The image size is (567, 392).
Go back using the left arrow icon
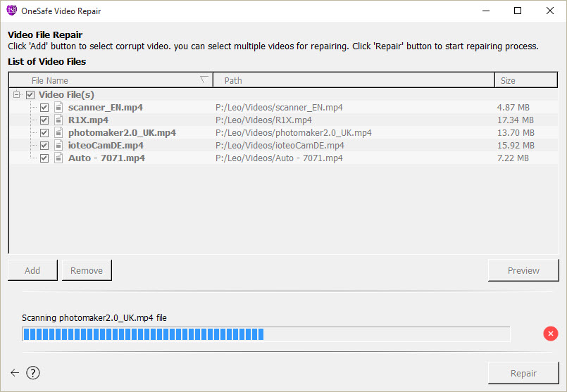pos(15,372)
